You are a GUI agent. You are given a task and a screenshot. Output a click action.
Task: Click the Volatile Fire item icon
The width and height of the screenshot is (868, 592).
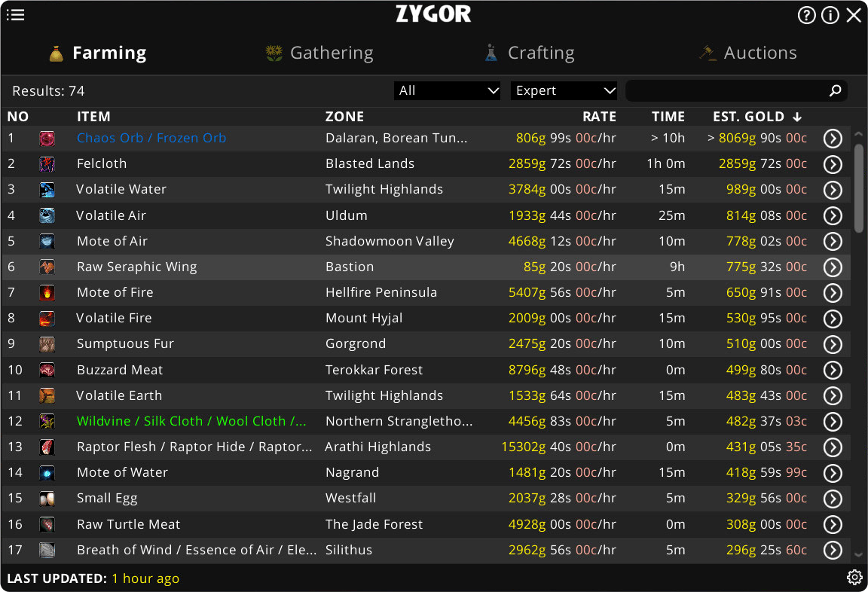coord(47,318)
